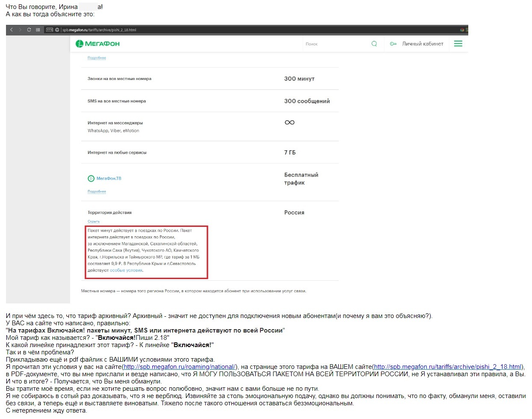Click "SMS на все местные номера" label
532x419 pixels.
tap(117, 101)
